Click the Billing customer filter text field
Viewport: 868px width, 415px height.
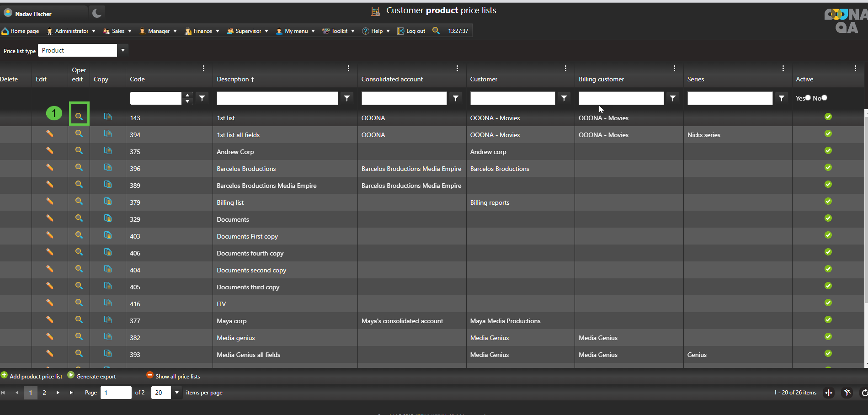621,98
